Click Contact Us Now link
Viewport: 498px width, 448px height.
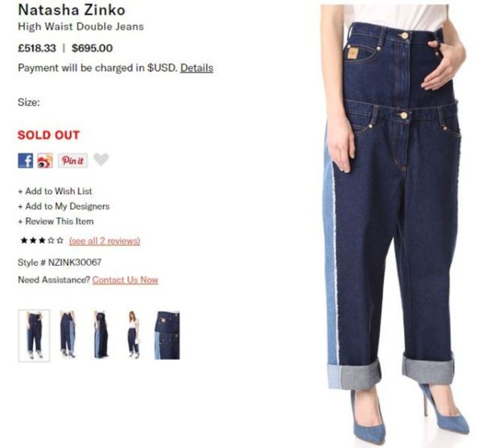(x=125, y=280)
